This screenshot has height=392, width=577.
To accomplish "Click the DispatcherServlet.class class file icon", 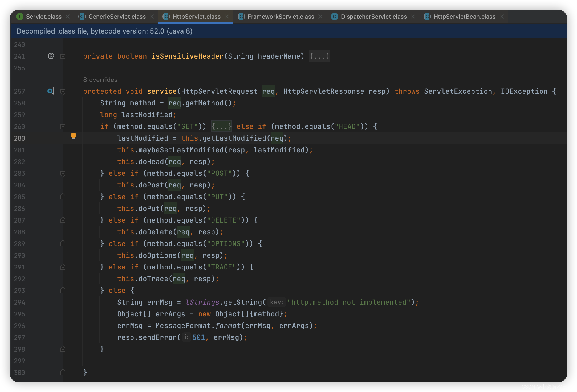I will pos(334,17).
